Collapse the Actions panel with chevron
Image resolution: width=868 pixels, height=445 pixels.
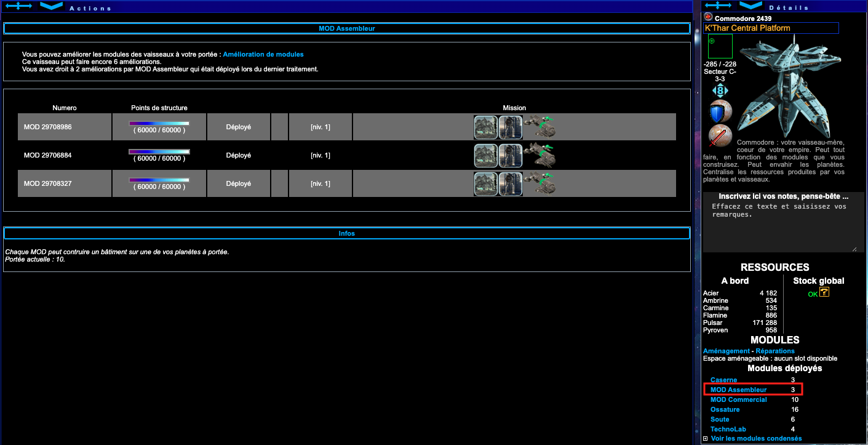52,6
